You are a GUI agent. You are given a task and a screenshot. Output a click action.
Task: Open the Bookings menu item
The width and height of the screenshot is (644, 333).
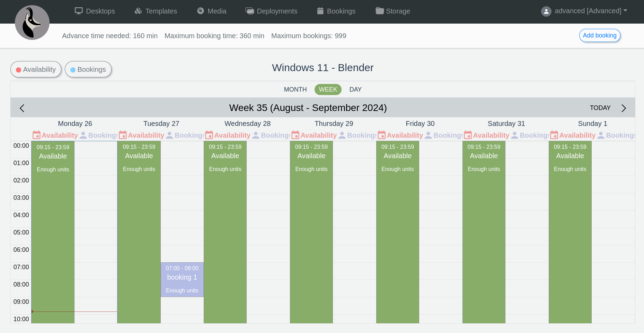336,11
